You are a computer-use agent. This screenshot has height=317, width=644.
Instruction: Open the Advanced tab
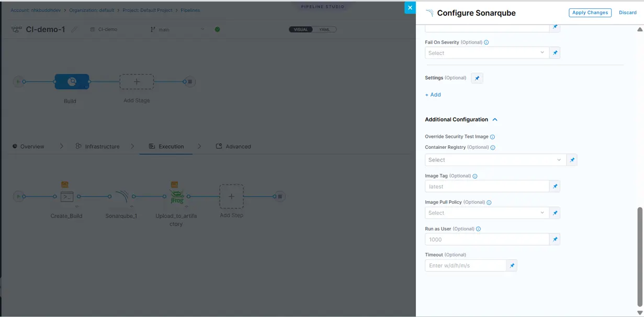(233, 147)
